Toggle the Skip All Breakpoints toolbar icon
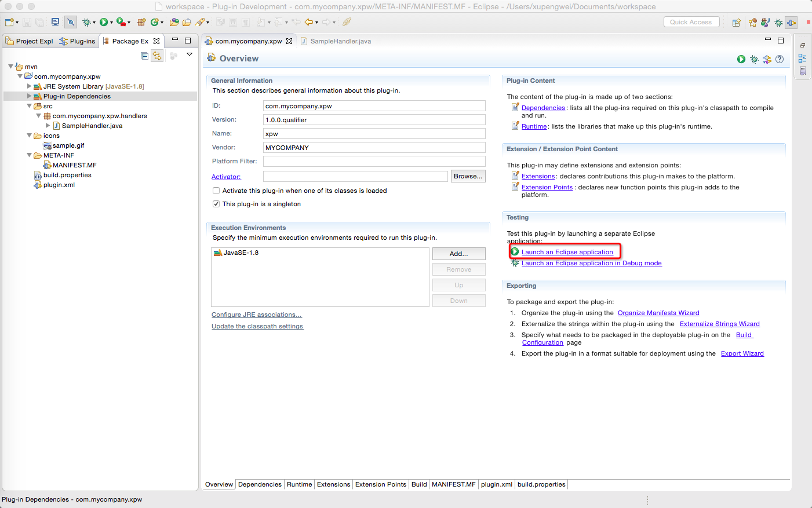 click(70, 22)
